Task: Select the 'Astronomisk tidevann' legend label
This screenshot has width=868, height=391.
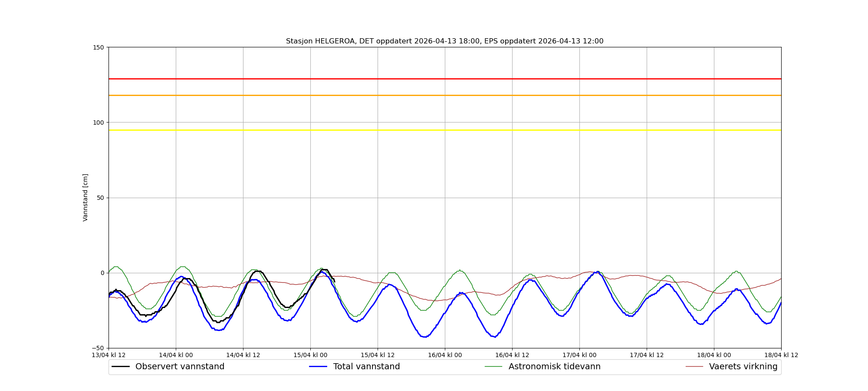Action: click(554, 367)
